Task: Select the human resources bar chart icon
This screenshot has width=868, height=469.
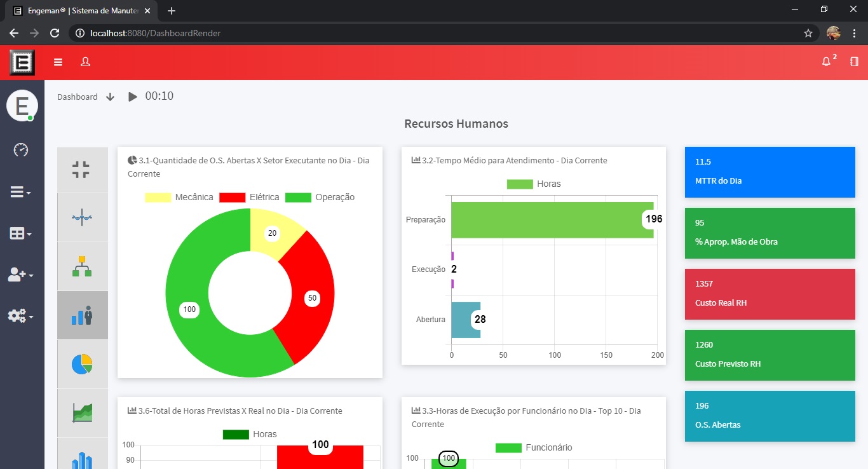Action: (82, 315)
